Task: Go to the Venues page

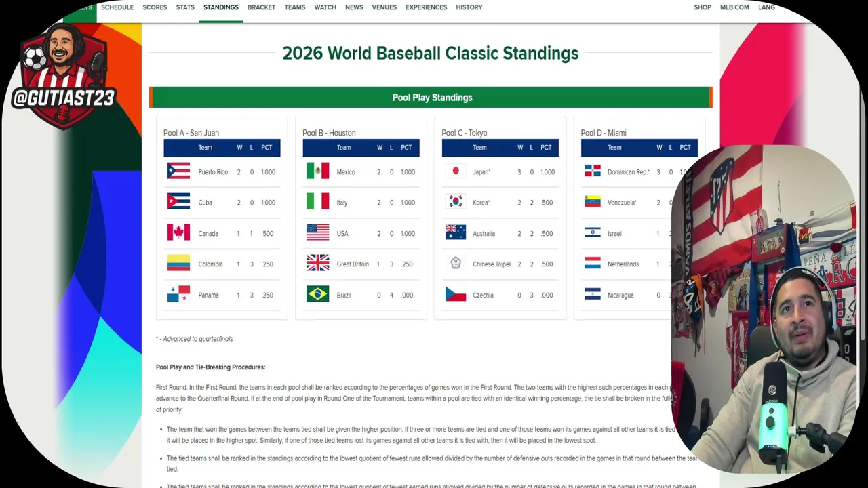Action: tap(384, 7)
